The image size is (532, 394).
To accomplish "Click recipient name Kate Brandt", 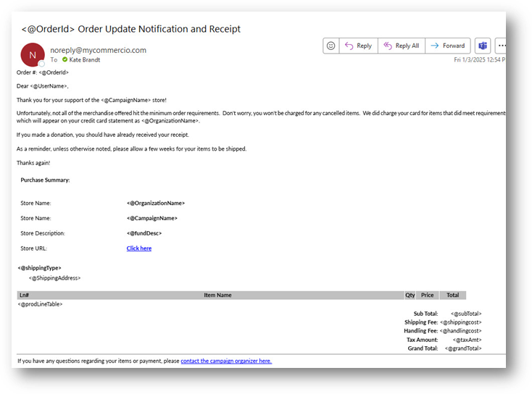I will 87,60.
